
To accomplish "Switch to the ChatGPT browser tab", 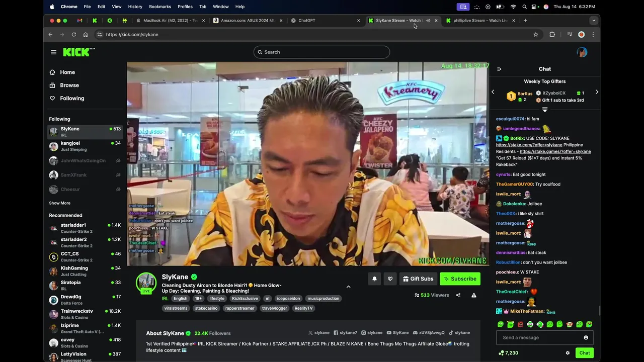I will (325, 21).
